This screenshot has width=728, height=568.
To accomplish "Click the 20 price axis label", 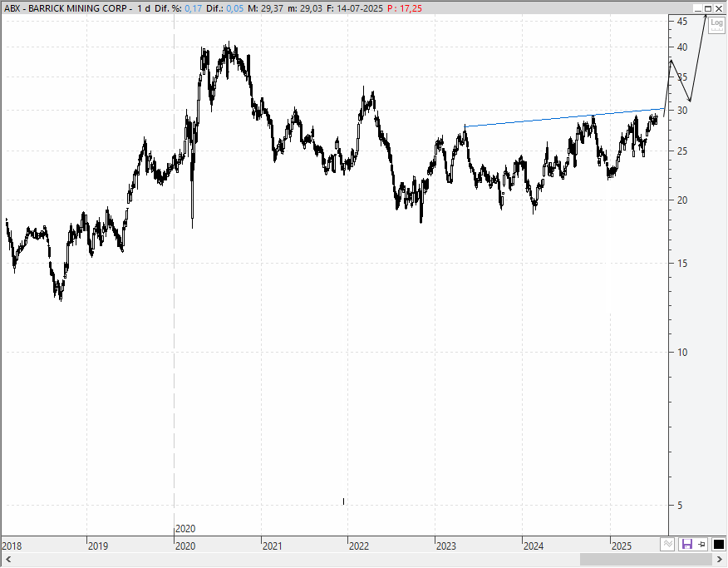I will [x=682, y=200].
